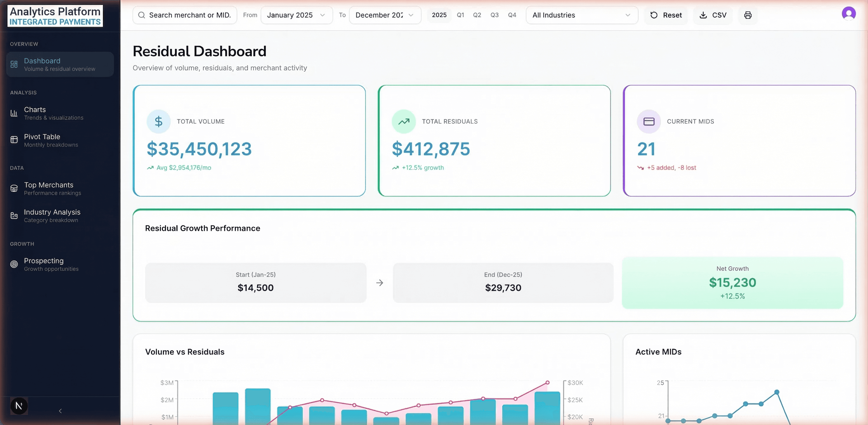The height and width of the screenshot is (425, 868).
Task: Reset the dashboard filters
Action: point(666,15)
